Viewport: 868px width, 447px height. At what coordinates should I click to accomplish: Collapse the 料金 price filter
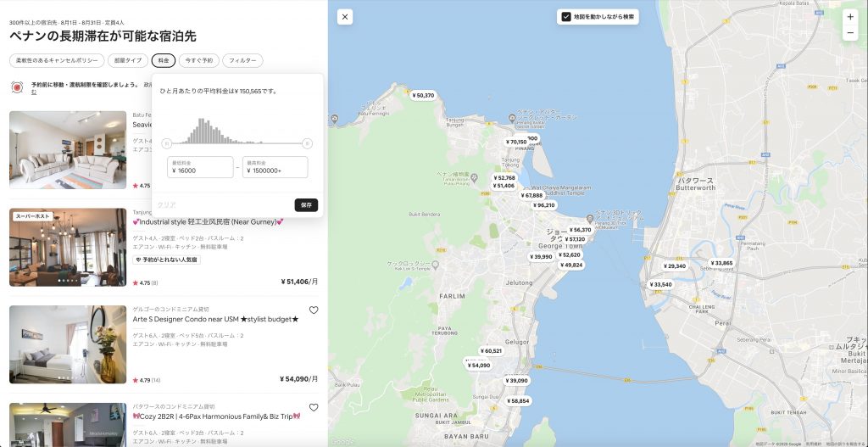tap(164, 60)
